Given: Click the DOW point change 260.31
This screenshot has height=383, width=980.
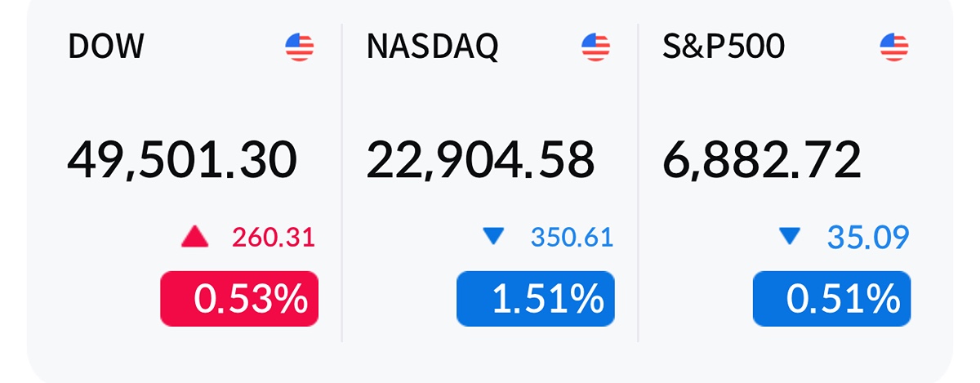Looking at the screenshot, I should 274,238.
